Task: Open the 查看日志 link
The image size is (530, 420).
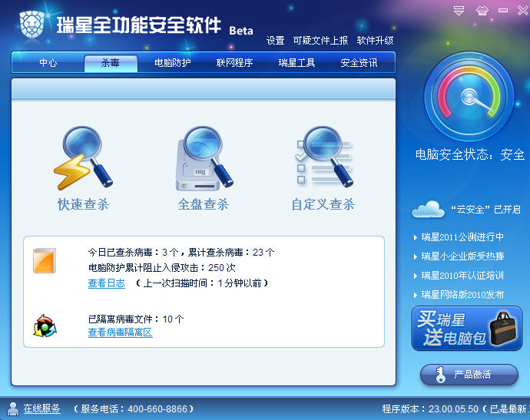Action: pos(107,283)
